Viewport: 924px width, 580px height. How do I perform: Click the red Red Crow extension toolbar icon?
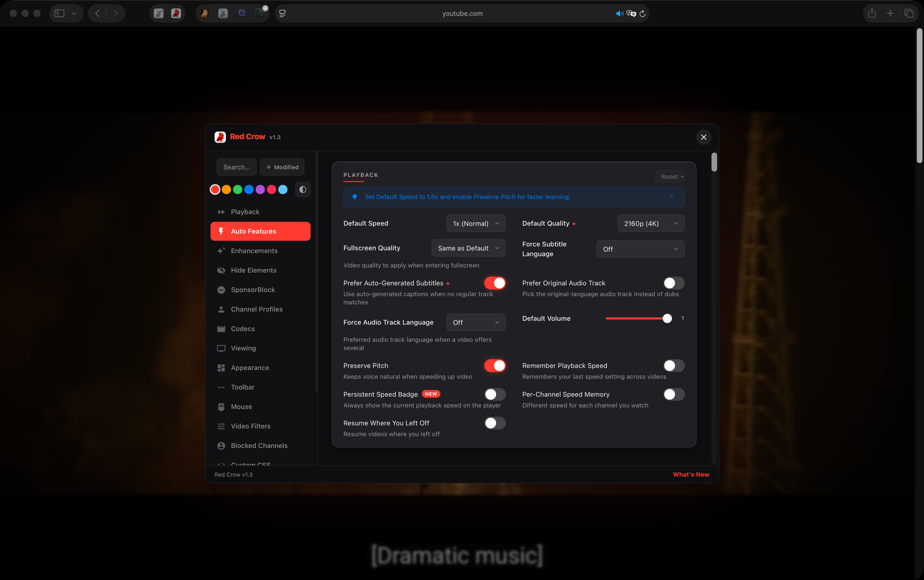pos(176,13)
